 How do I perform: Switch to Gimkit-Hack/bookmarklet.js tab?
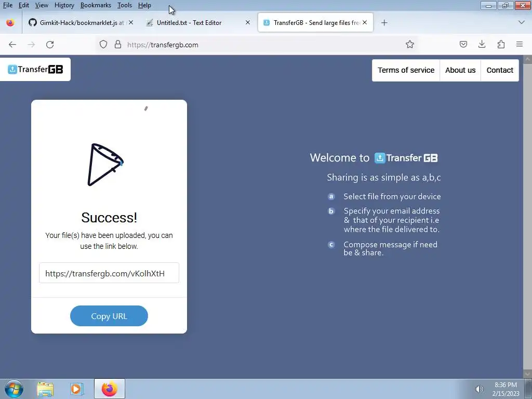pos(81,23)
